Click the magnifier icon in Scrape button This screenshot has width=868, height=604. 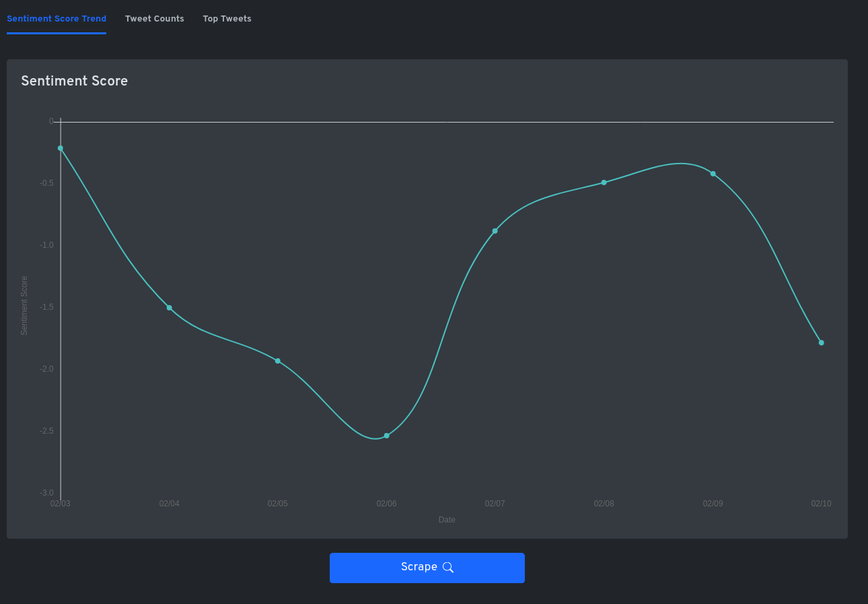[x=448, y=568]
